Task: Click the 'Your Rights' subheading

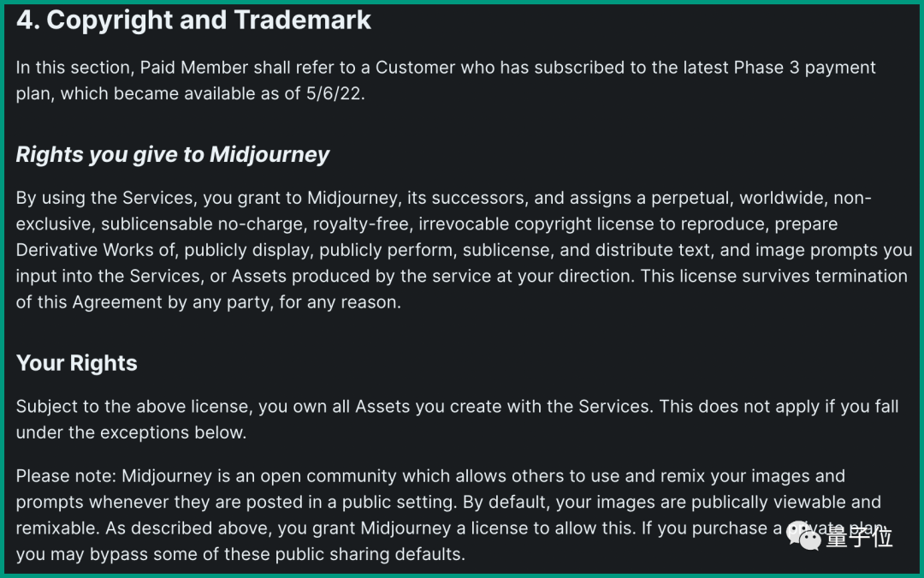Action: tap(77, 363)
